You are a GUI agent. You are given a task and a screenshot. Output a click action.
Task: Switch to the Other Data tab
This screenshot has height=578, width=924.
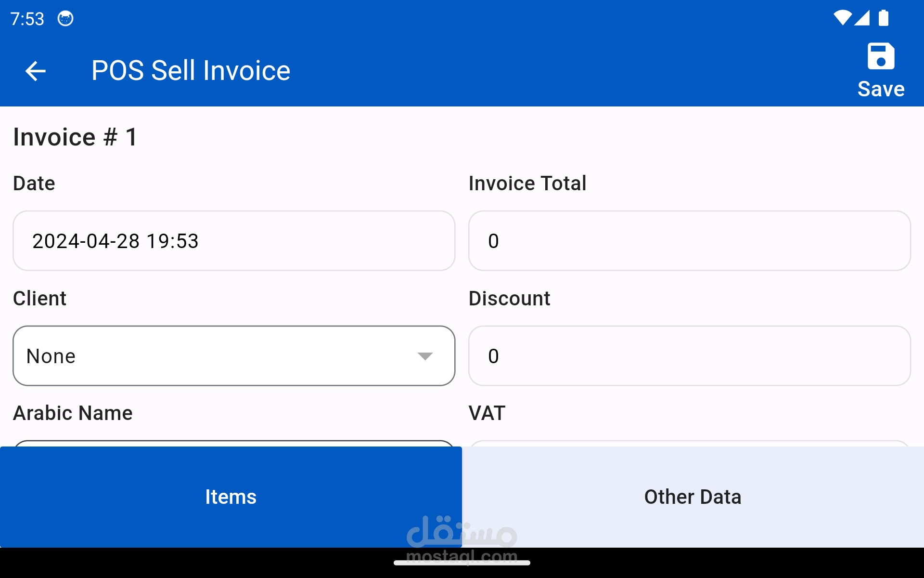(x=693, y=497)
